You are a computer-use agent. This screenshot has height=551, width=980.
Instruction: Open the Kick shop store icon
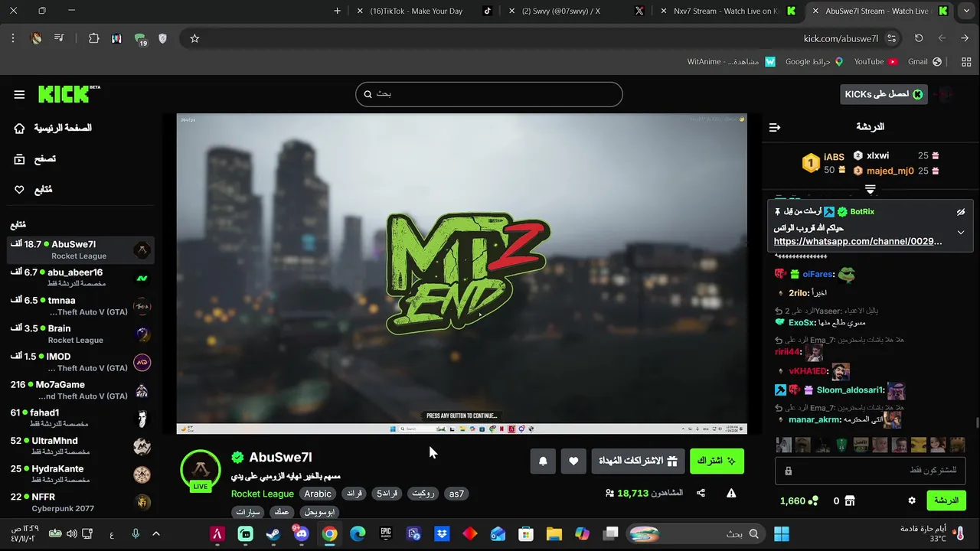(x=849, y=500)
